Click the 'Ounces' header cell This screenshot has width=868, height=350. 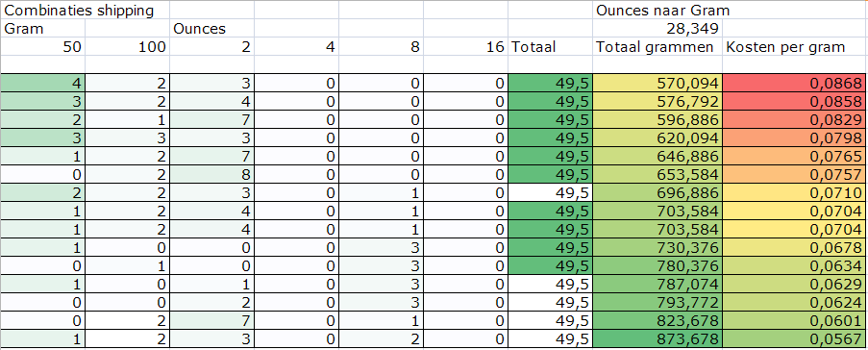click(x=211, y=29)
